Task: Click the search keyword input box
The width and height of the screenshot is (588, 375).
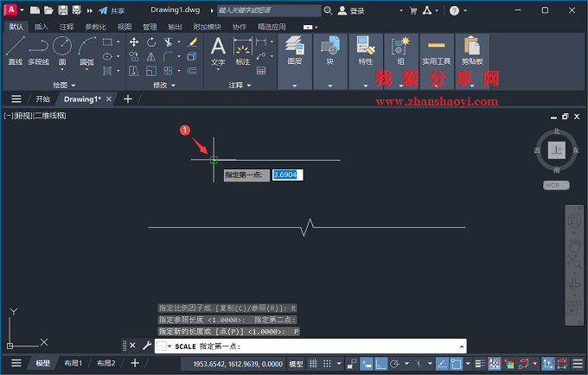Action: coord(269,10)
